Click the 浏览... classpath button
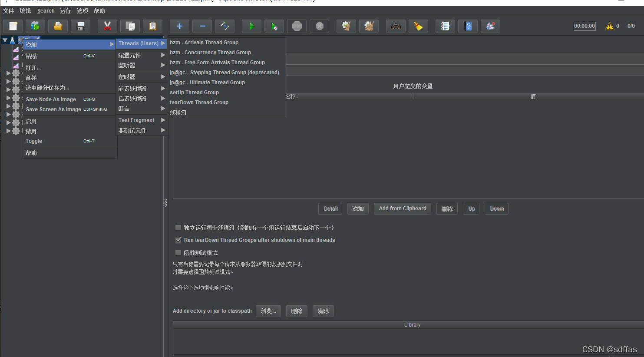This screenshot has width=644, height=357. (x=268, y=311)
